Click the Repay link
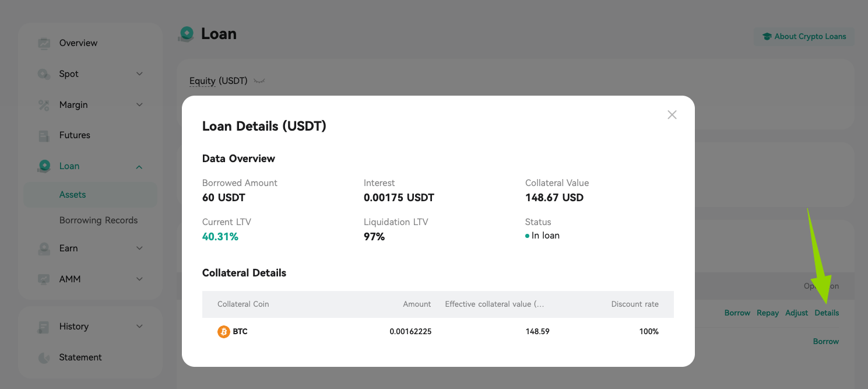 768,313
